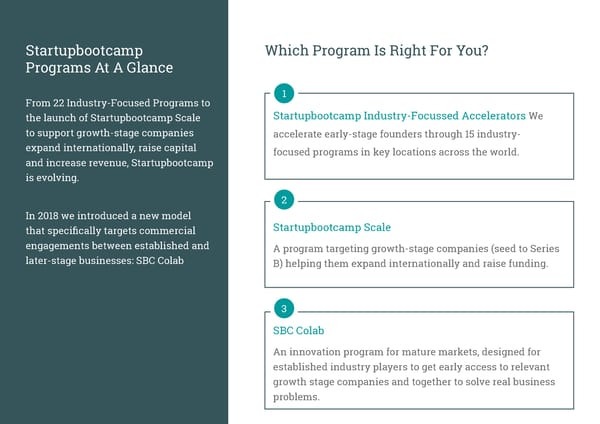600x424 pixels.
Task: Click sidebar paragraph starting "From 22 Industry-Focused Programs"
Action: click(116, 140)
